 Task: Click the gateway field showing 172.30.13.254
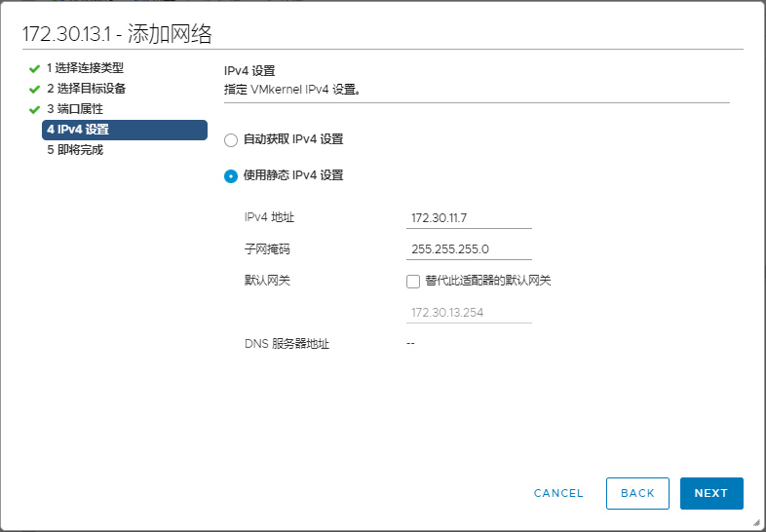(469, 313)
